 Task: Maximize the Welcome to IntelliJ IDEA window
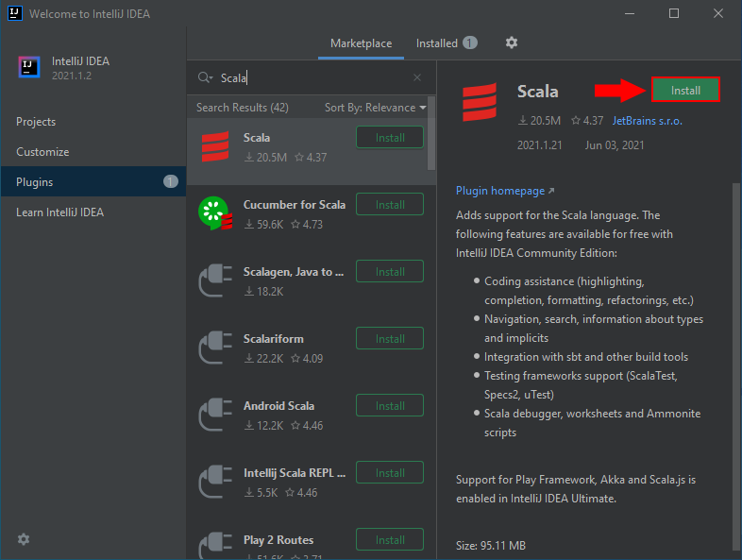tap(674, 13)
